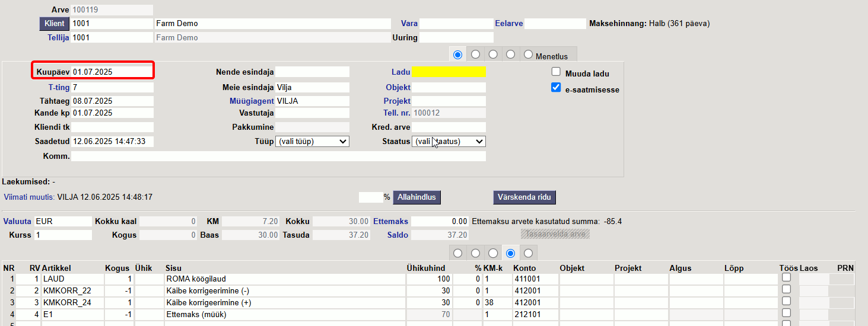Click the Saadetud timestamp field
Image resolution: width=868 pixels, height=326 pixels.
click(x=112, y=141)
